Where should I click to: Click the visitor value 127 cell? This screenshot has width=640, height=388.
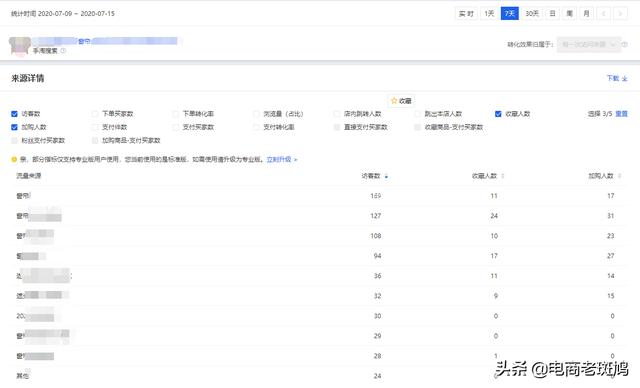376,216
